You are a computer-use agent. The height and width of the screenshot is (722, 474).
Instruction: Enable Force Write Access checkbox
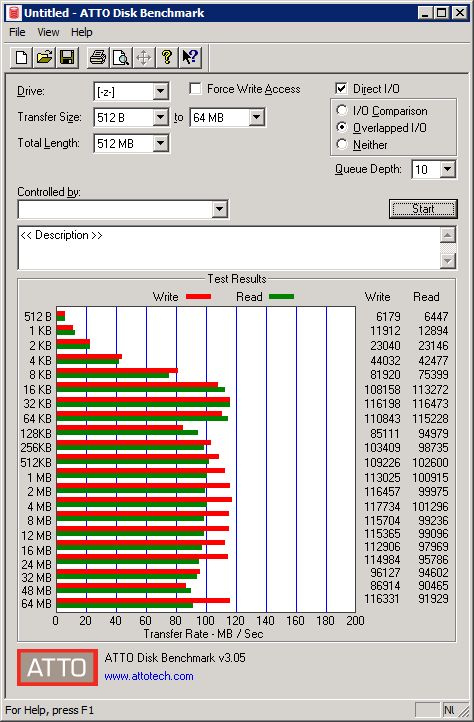(x=195, y=88)
